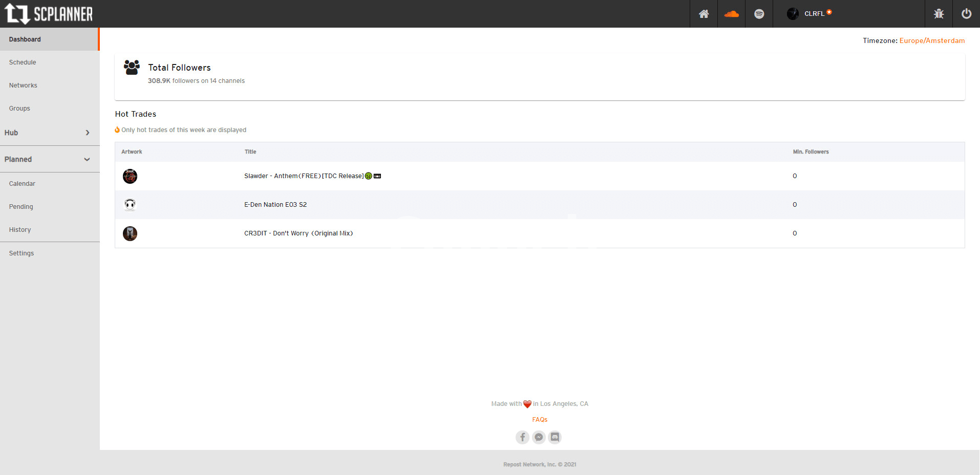Screen dimensions: 980x475
Task: Click the home icon in top bar
Action: pos(704,14)
